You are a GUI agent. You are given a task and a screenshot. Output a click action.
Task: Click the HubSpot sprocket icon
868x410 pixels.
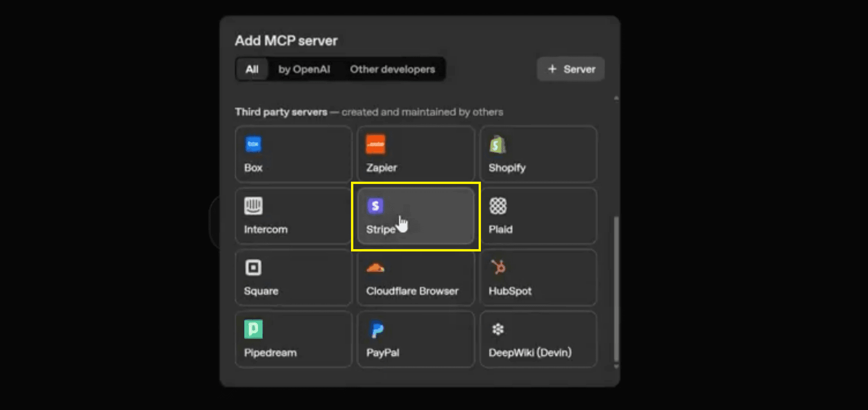coord(498,267)
